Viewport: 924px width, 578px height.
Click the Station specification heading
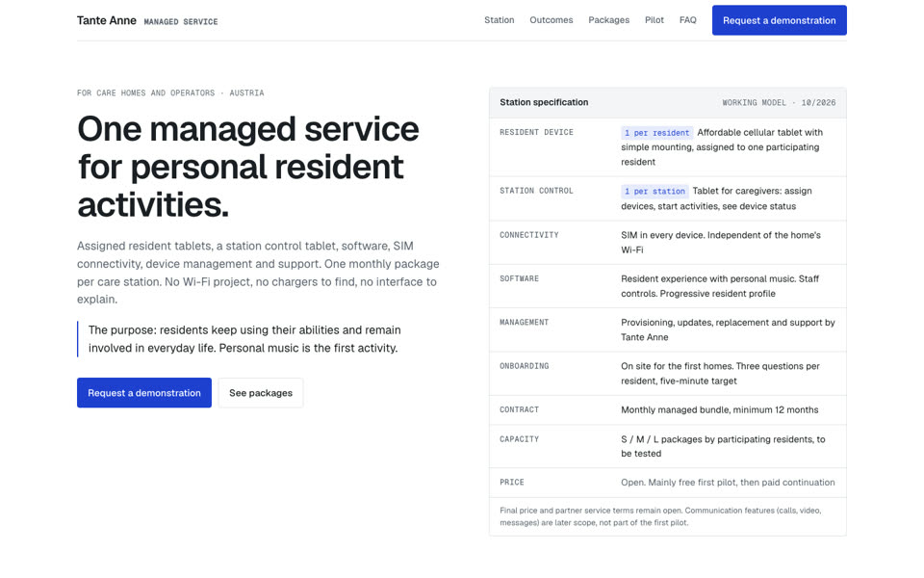click(544, 102)
